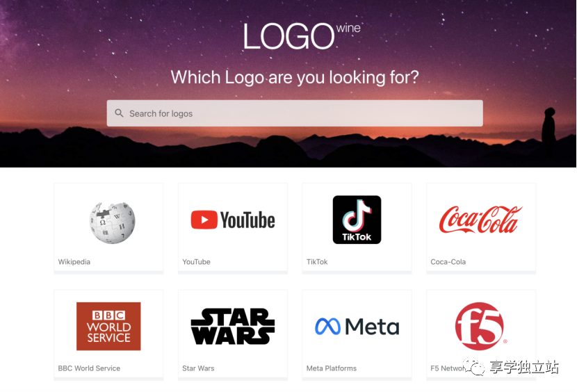Click the F5 Networks caption text
The image size is (577, 392).
tap(447, 368)
